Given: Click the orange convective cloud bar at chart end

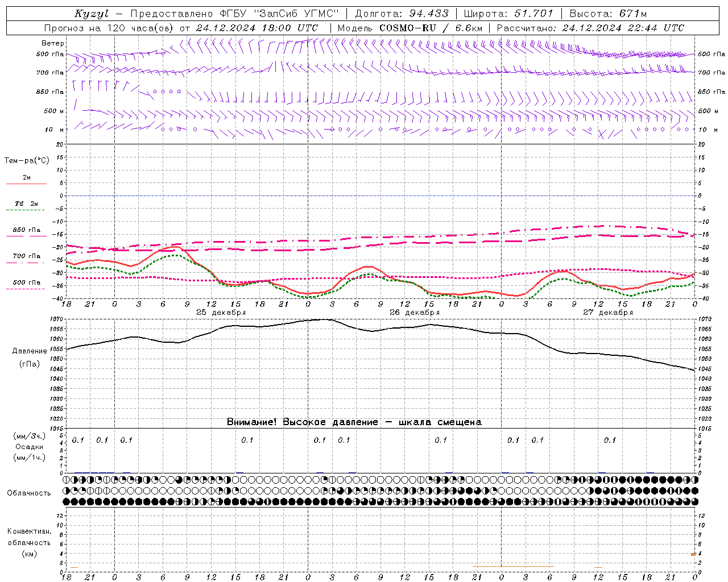Looking at the screenshot, I should pyautogui.click(x=693, y=554).
